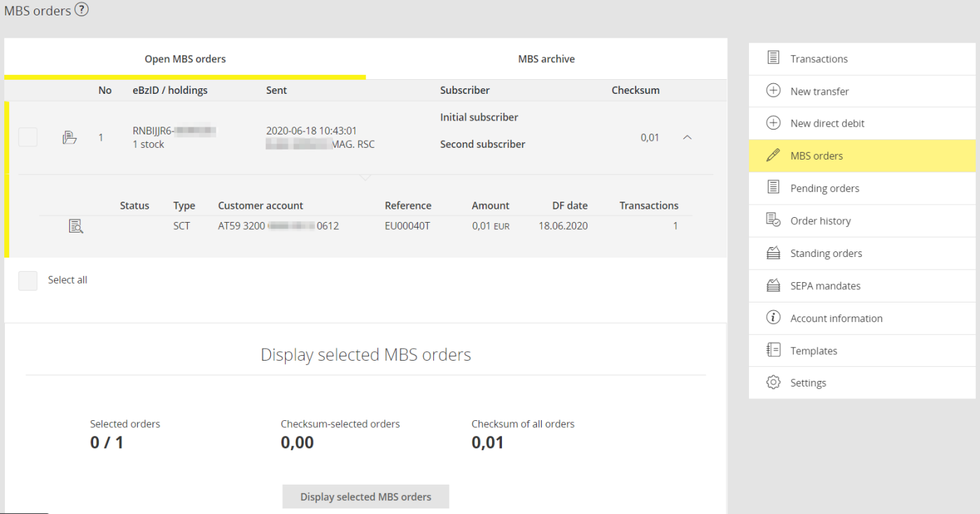Open Transactions in the side menu
The width and height of the screenshot is (980, 514).
click(x=819, y=59)
